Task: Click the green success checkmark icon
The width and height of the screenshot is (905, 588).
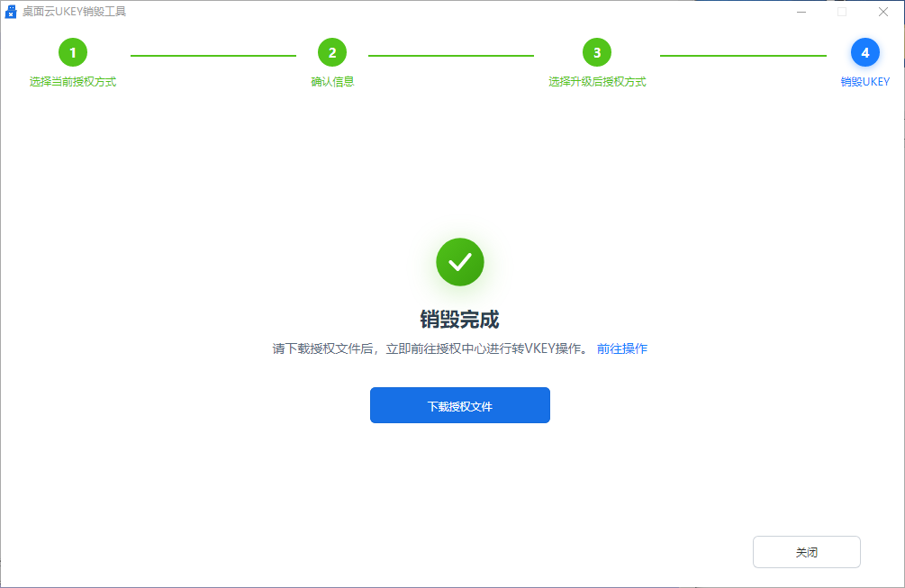Action: pyautogui.click(x=460, y=262)
